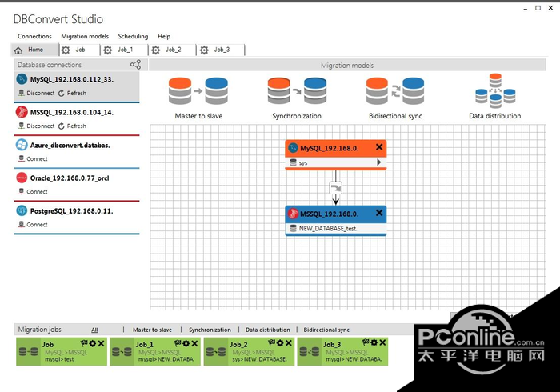Viewport: 560px width, 392px height.
Task: Click the MySQL dolphin icon in source node
Action: 294,148
